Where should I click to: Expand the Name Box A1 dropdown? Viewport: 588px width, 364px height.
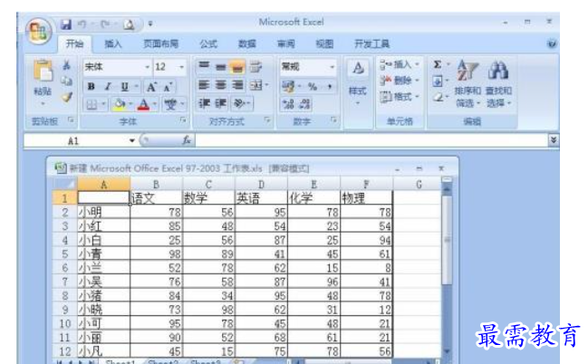132,140
